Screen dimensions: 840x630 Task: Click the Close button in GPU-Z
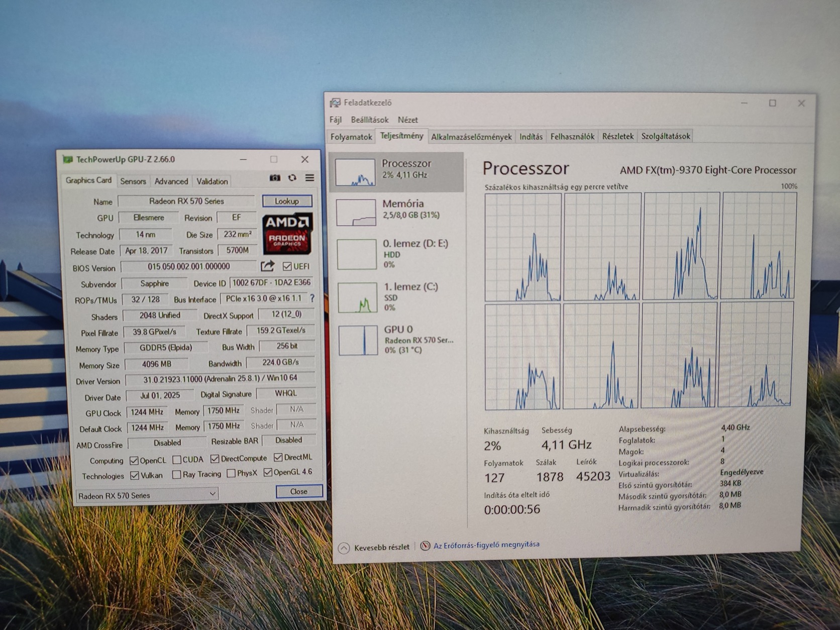coord(299,491)
